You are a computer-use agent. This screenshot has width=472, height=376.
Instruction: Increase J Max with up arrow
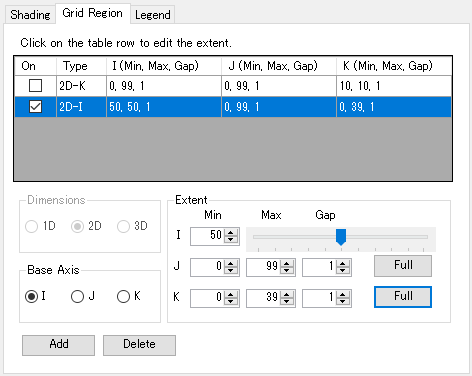[x=287, y=263]
